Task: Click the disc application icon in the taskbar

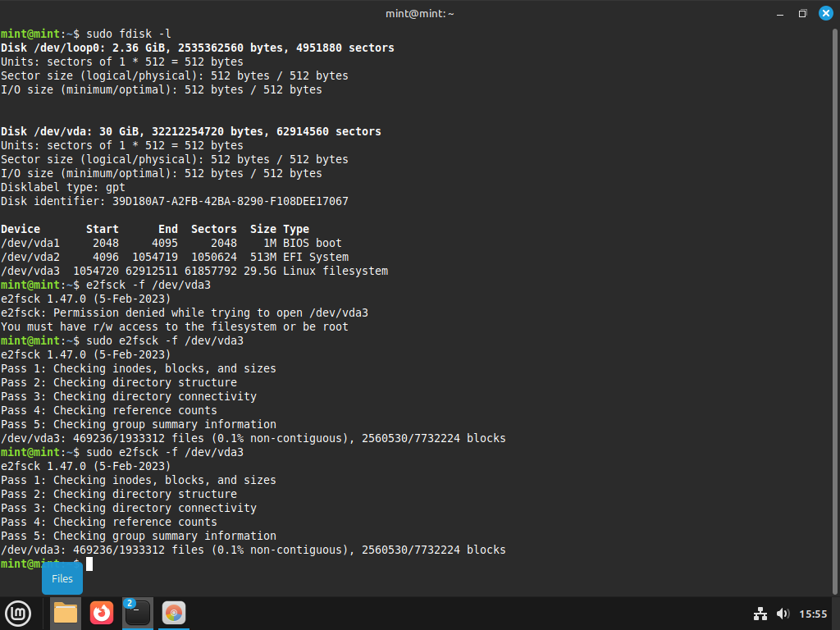Action: point(173,613)
